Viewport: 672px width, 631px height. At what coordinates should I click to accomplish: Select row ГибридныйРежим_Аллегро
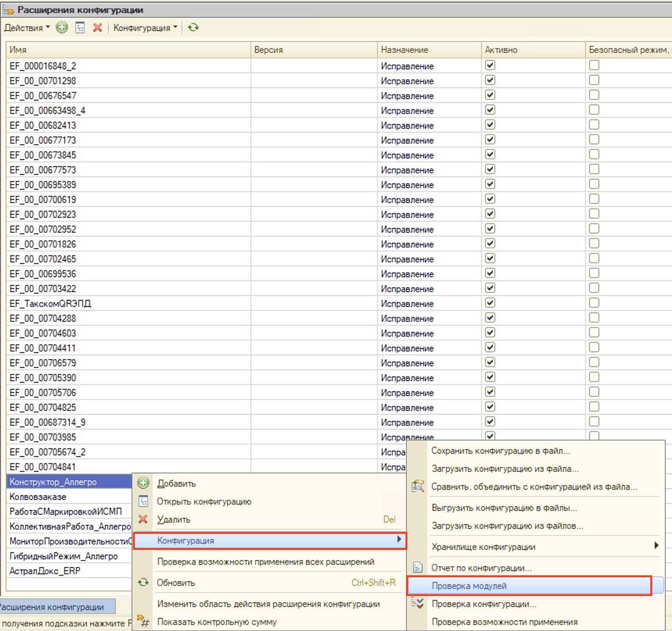[x=69, y=556]
